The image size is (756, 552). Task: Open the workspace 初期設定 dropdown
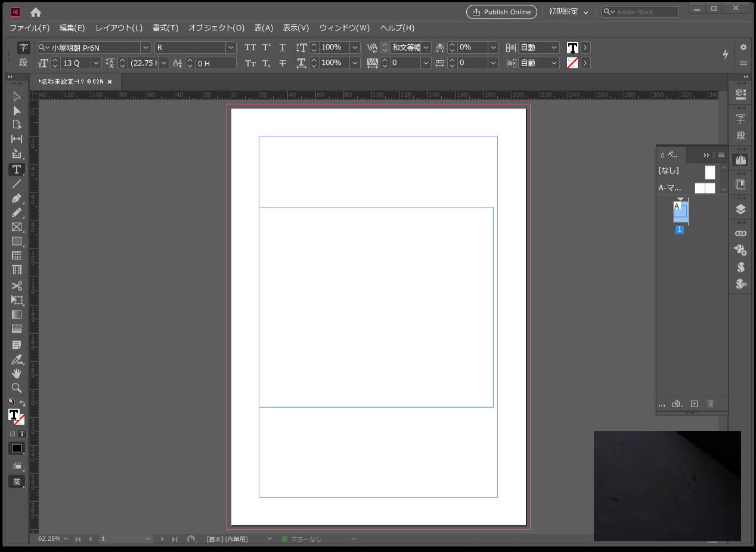point(568,12)
